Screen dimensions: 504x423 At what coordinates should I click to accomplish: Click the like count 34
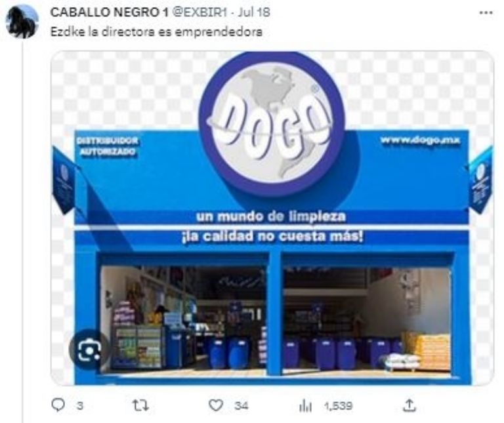(x=241, y=406)
